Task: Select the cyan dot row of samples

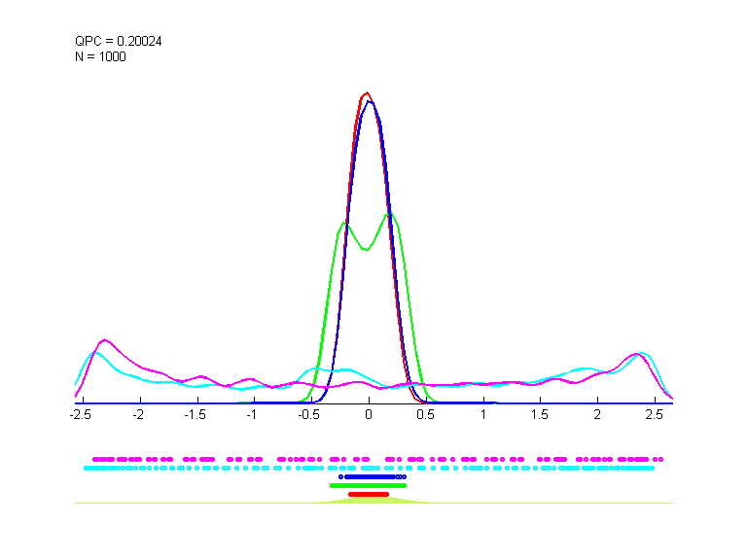Action: click(x=368, y=468)
